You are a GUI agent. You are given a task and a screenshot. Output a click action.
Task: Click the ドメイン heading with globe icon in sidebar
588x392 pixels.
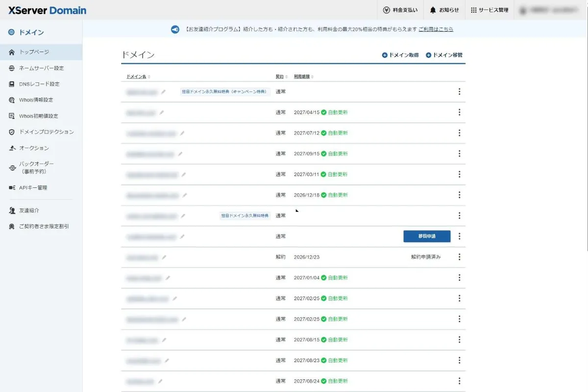(26, 33)
